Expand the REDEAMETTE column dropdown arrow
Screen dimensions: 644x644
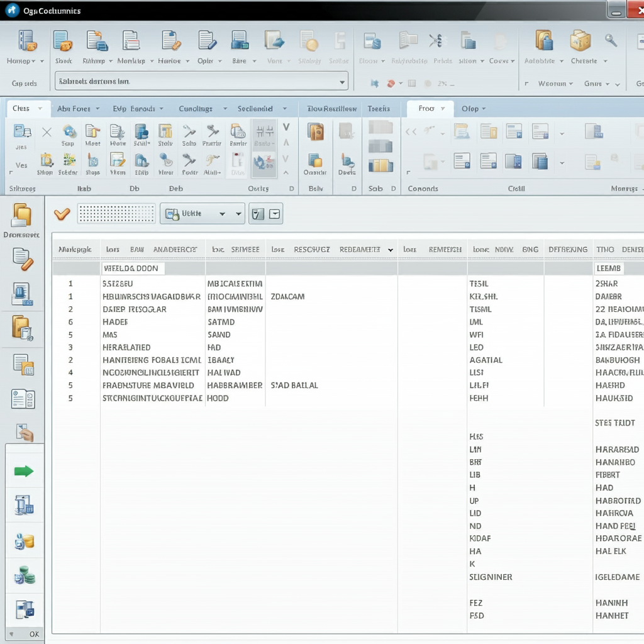[x=390, y=250]
